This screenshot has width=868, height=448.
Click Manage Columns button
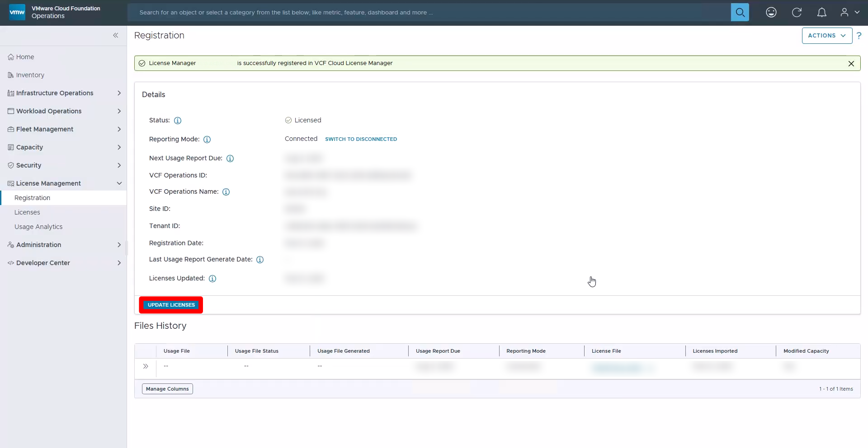[167, 389]
